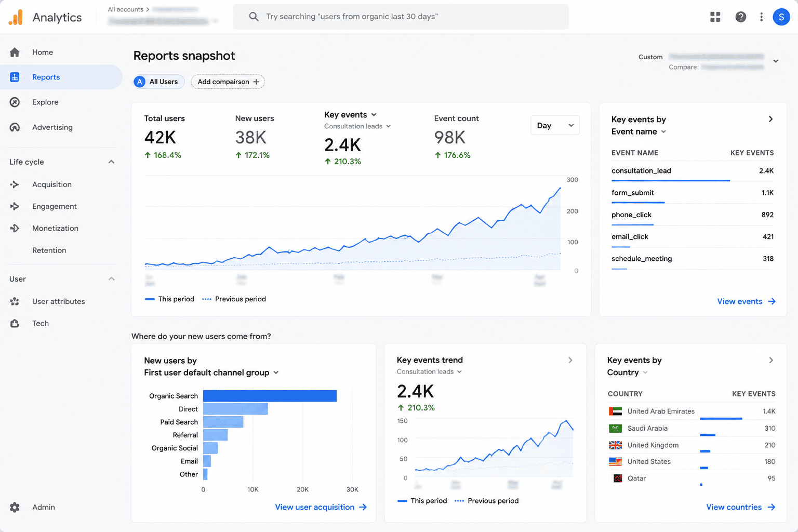This screenshot has width=798, height=532.
Task: Select the New users metric tab
Action: coord(255,137)
